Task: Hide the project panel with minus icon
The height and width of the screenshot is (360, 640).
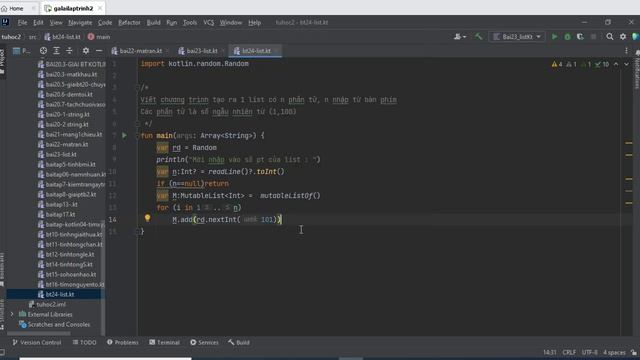Action: 99,51
